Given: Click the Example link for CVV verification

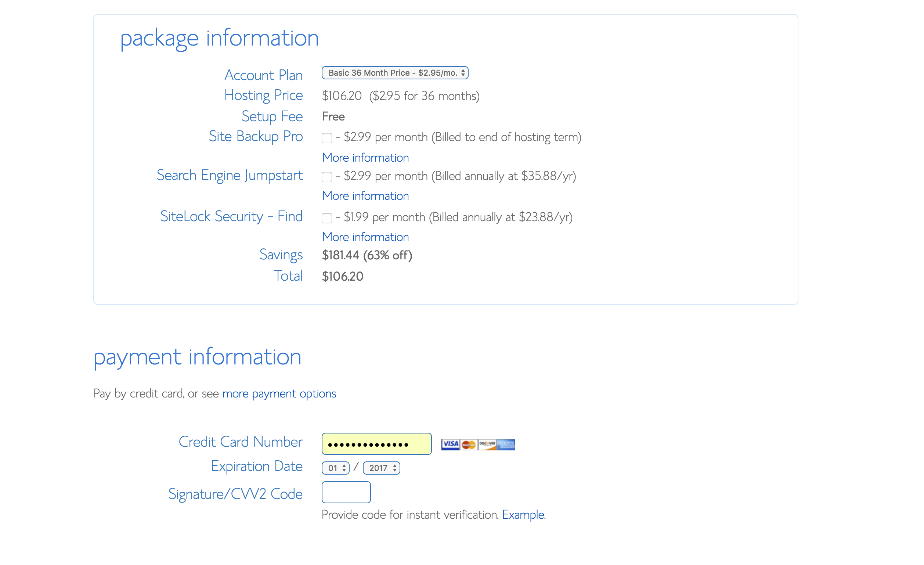Looking at the screenshot, I should pyautogui.click(x=523, y=515).
